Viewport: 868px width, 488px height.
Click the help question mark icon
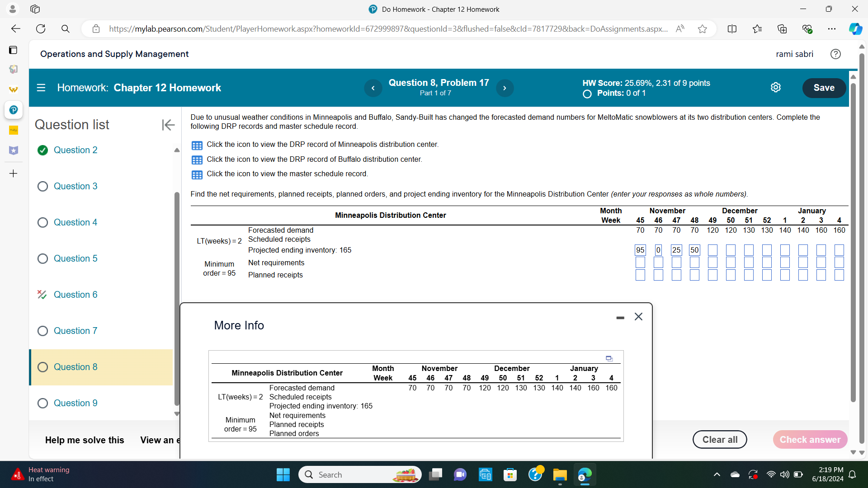835,54
